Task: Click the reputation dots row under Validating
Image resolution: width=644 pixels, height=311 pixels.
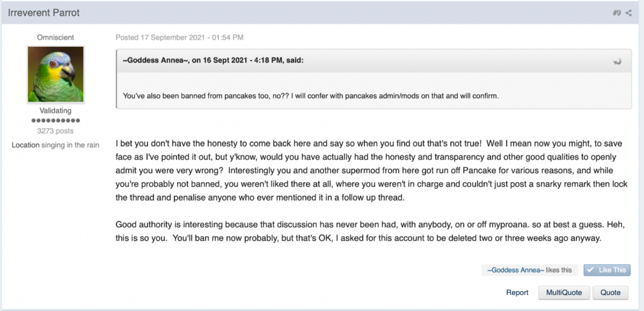Action: 55,120
